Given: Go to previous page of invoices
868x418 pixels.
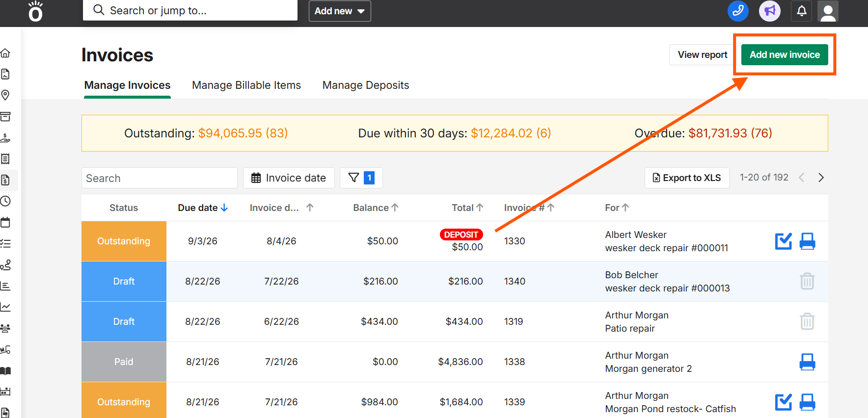Looking at the screenshot, I should (x=802, y=178).
